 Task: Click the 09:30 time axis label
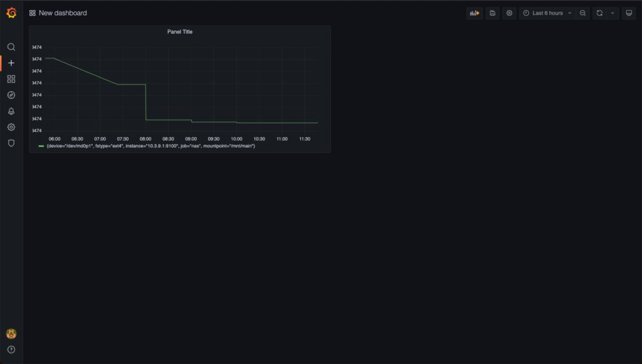pos(213,139)
